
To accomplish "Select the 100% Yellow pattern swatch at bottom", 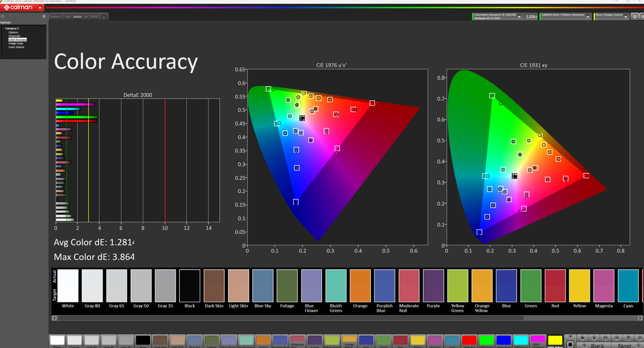I will tap(554, 341).
